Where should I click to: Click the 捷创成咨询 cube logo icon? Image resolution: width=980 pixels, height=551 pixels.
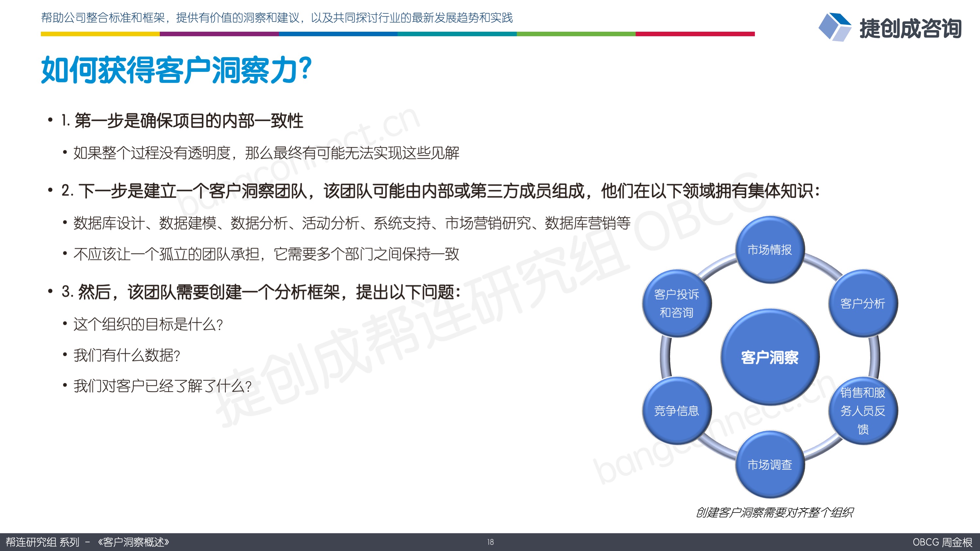(835, 27)
